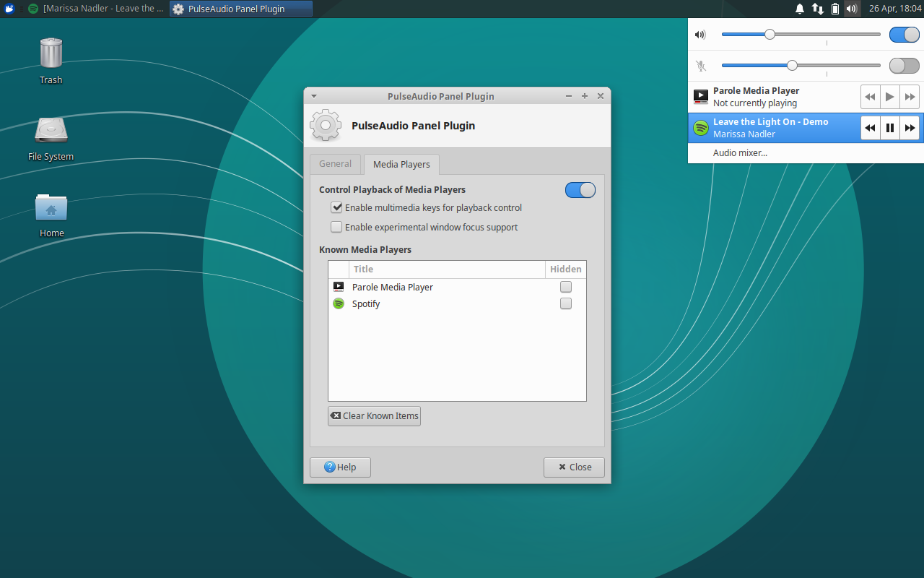The width and height of the screenshot is (924, 578).
Task: Open the dialog's window menu triangle
Action: (313, 95)
